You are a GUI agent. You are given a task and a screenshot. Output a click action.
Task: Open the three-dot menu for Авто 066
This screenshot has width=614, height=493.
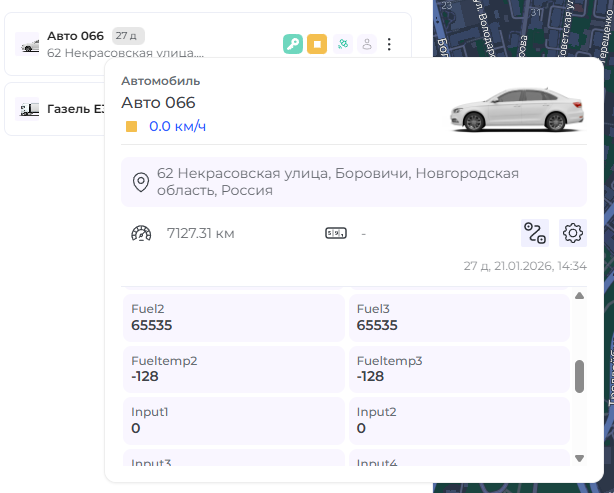coord(390,44)
